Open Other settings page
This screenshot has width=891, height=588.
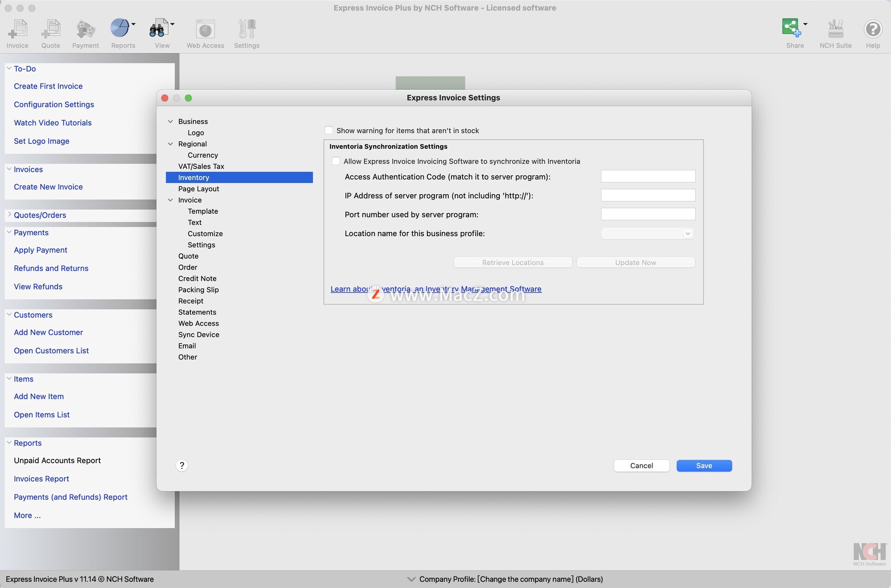click(x=187, y=357)
